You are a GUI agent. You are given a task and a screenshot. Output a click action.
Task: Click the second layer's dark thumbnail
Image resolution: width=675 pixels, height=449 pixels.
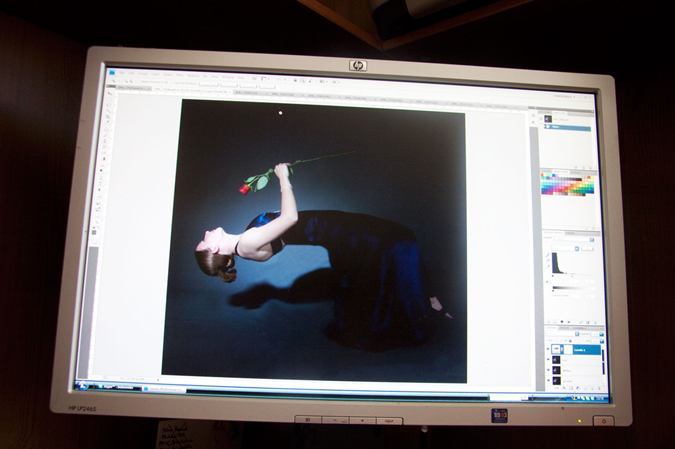(x=556, y=359)
